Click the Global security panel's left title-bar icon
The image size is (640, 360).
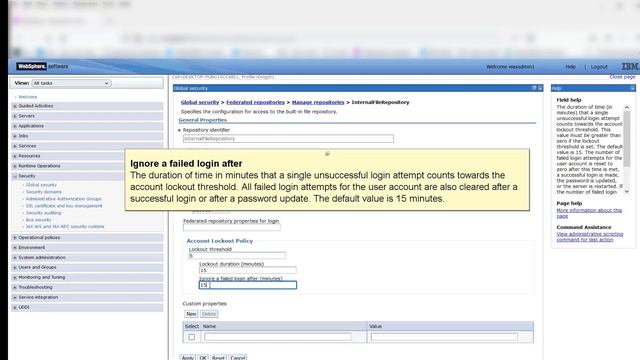pyautogui.click(x=534, y=88)
